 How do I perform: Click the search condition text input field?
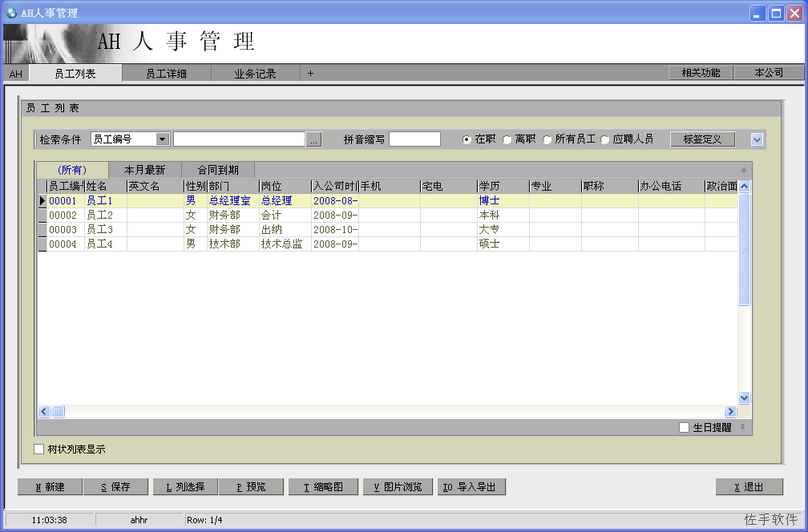click(239, 139)
